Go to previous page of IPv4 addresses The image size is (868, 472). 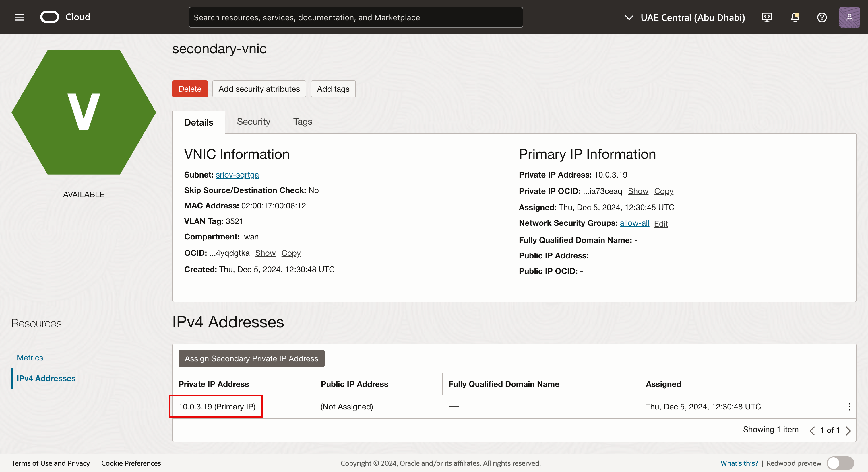[x=812, y=431]
